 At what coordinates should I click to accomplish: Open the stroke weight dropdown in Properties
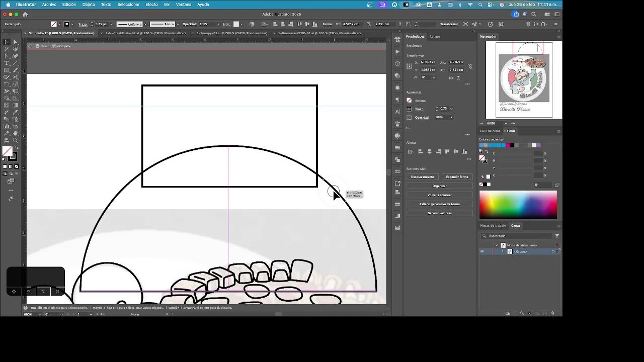pyautogui.click(x=451, y=109)
